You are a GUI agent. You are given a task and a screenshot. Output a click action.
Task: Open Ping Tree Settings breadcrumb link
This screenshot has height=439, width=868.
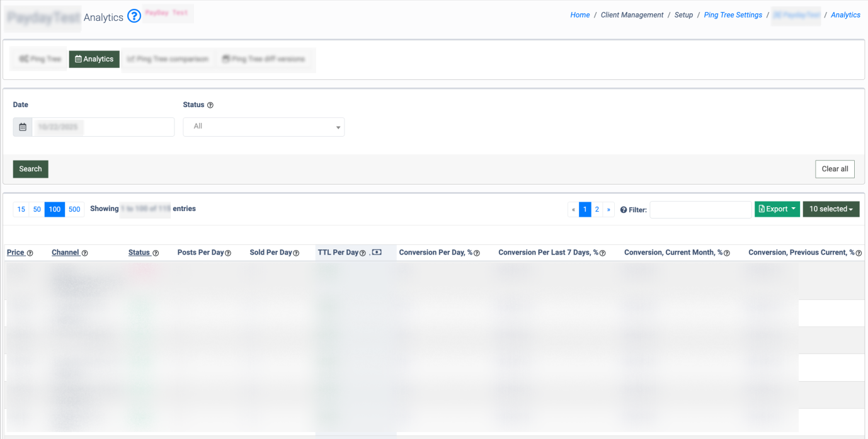pos(733,15)
